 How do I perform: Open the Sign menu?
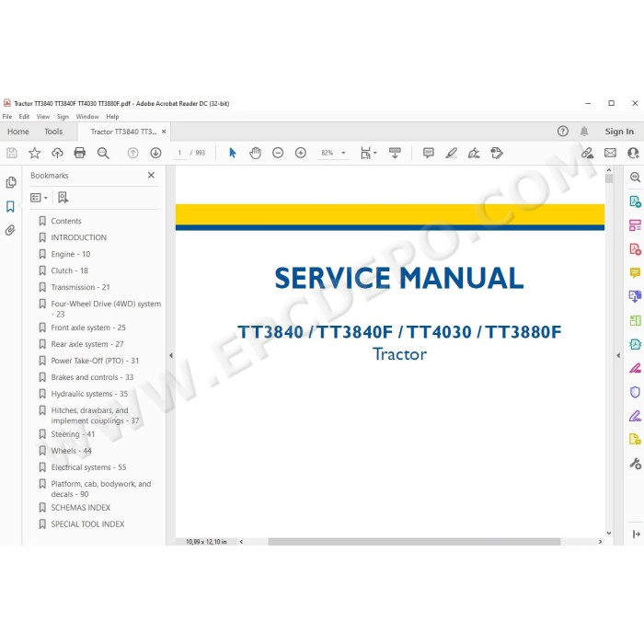(x=63, y=117)
